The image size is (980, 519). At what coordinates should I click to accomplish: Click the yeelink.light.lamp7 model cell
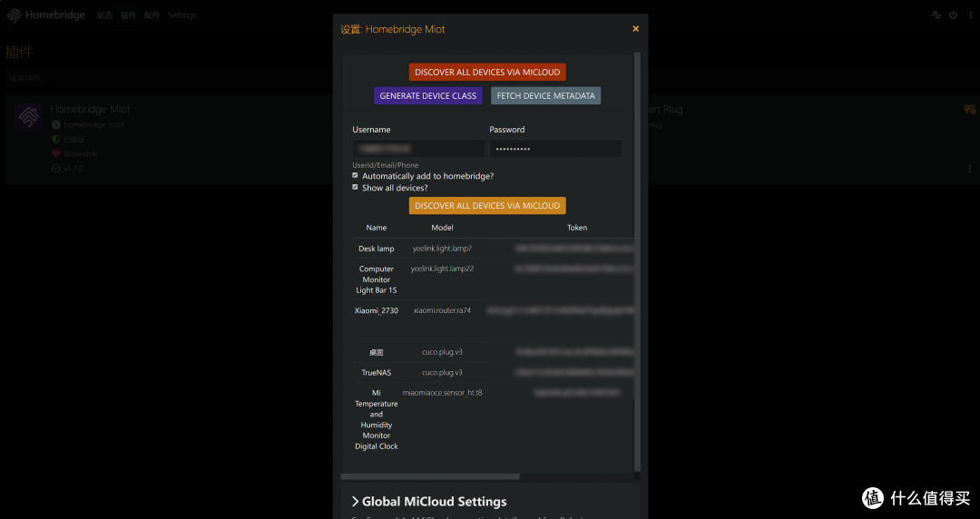click(442, 249)
